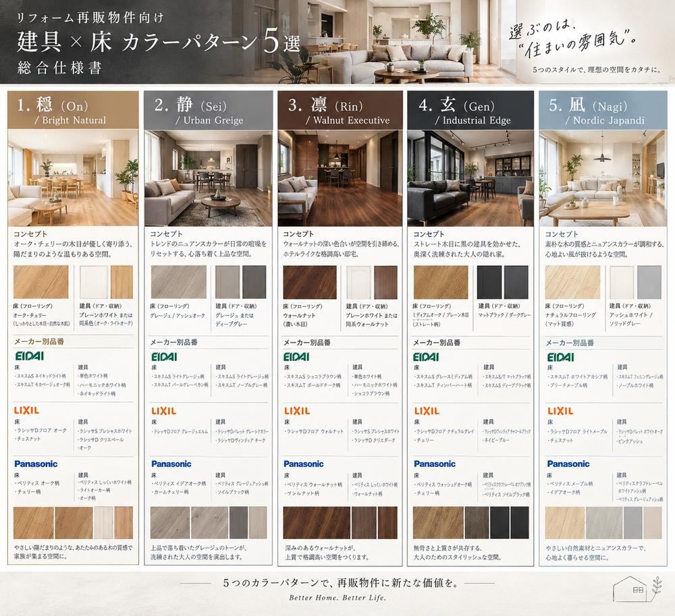675x616 pixels.
Task: Click the Panasonic logo under Industrial Edge
Action: [x=434, y=464]
